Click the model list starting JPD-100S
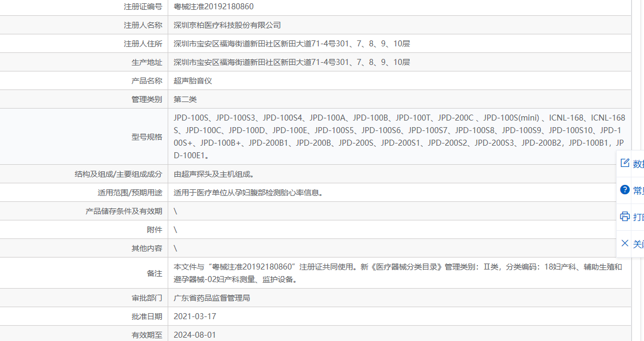The height and width of the screenshot is (341, 644). (399, 136)
